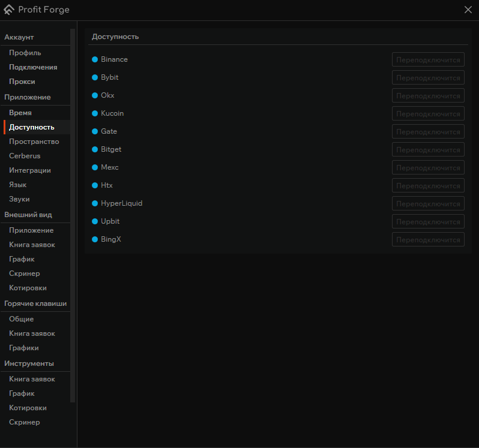This screenshot has height=448, width=479.
Task: Reconnect the Gate exchange
Action: tap(428, 131)
